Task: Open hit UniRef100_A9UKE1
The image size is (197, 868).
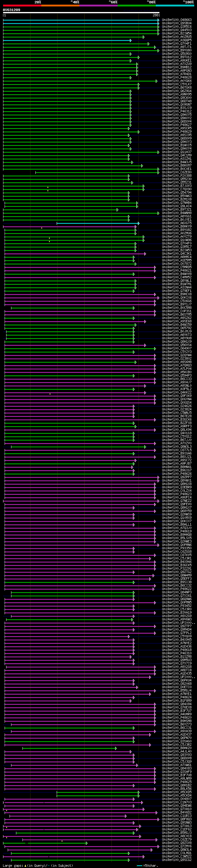Action: (x=176, y=61)
